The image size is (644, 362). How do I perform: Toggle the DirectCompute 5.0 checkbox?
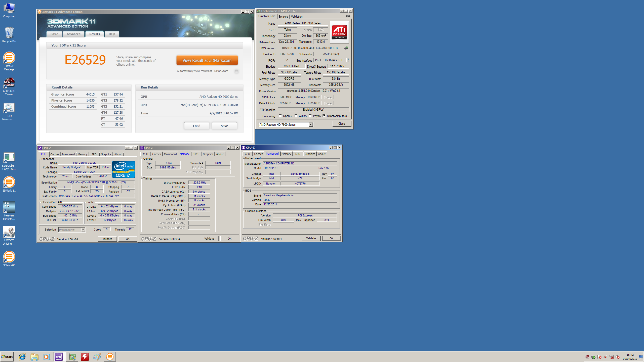324,116
